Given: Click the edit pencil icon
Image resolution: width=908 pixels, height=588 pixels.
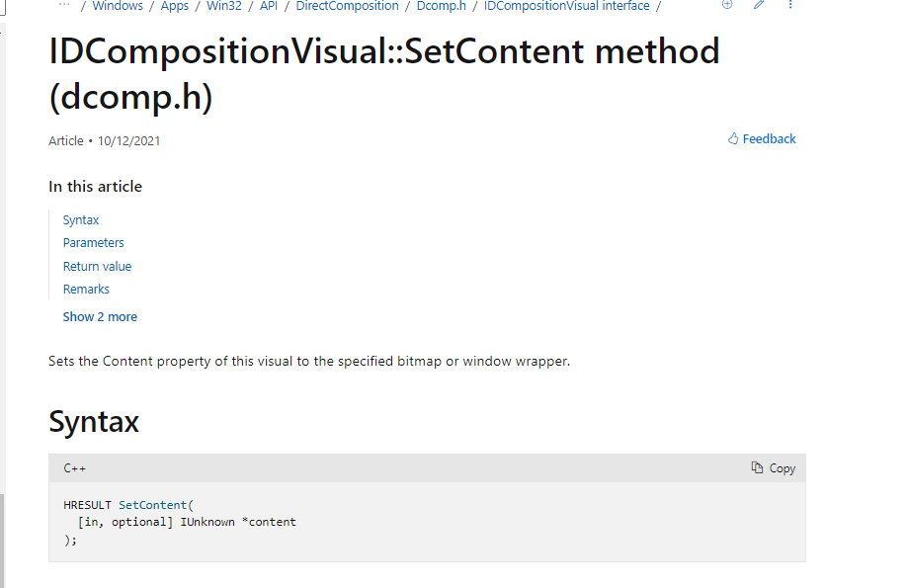Looking at the screenshot, I should [x=759, y=5].
